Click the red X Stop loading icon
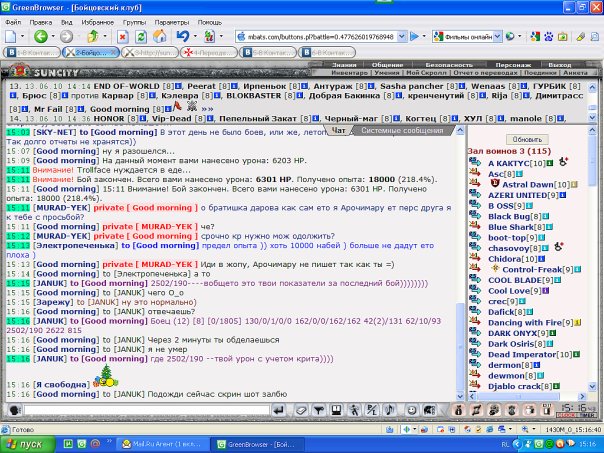Viewport: 604px width, 453px height. click(122, 37)
